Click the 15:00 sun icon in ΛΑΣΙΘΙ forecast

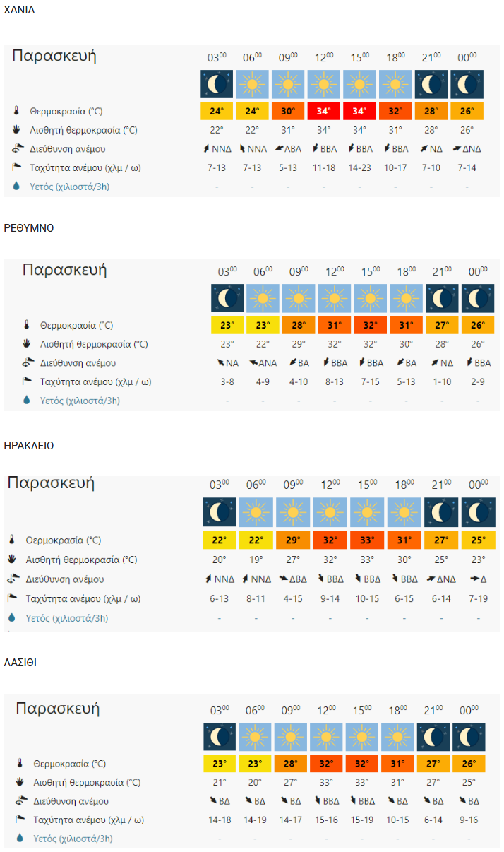click(363, 737)
